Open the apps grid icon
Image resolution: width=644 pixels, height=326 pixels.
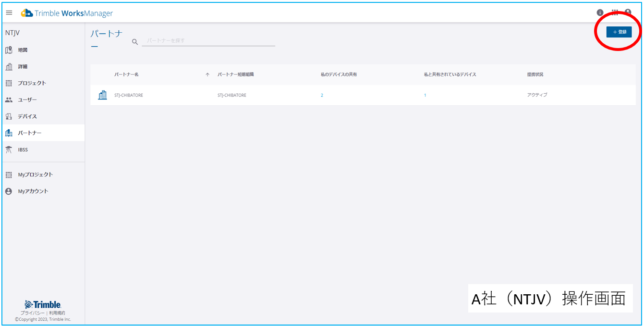(x=614, y=13)
